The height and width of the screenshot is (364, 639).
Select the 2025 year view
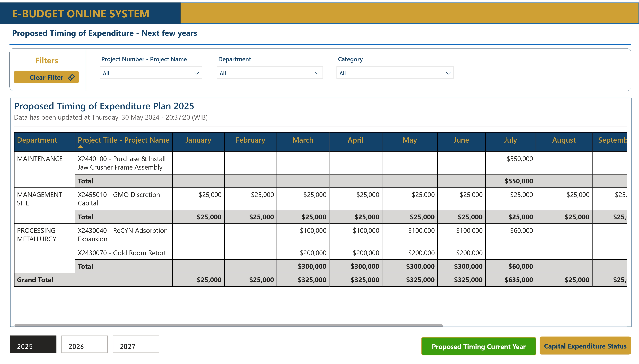point(33,345)
